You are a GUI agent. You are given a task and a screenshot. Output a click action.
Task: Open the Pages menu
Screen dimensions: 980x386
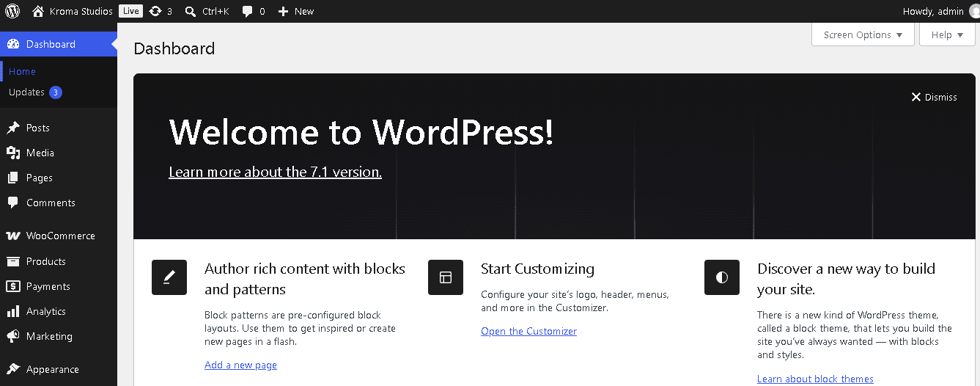[x=59, y=178]
